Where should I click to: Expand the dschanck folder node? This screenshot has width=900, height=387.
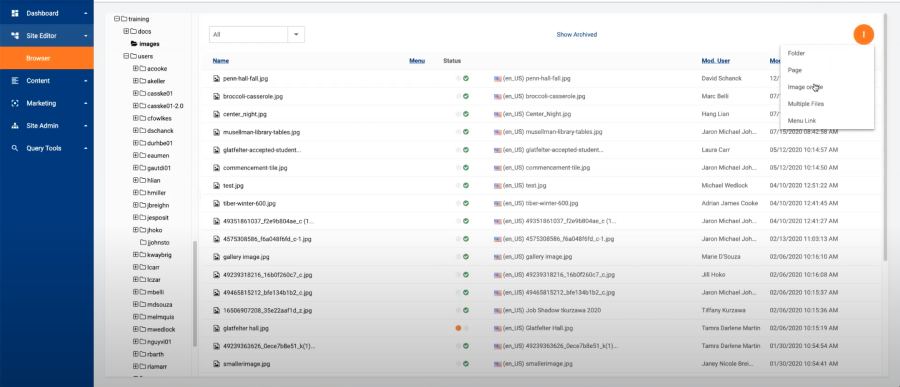136,130
